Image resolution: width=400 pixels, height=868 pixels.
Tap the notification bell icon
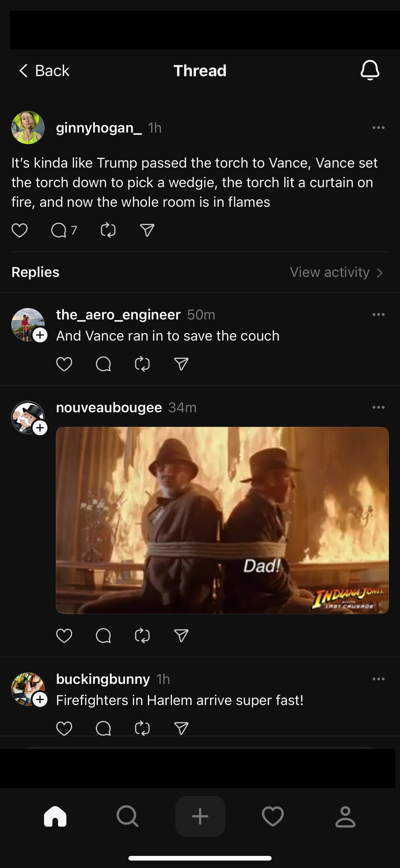(370, 70)
